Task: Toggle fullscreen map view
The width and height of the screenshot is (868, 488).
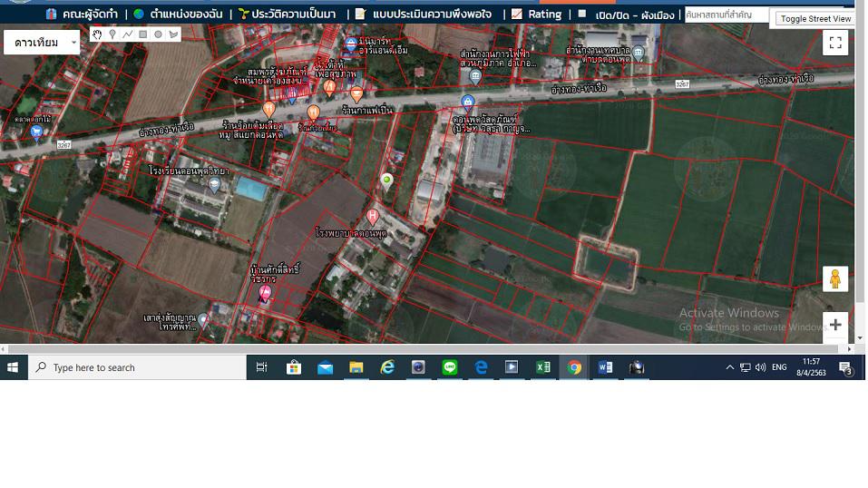Action: 835,43
